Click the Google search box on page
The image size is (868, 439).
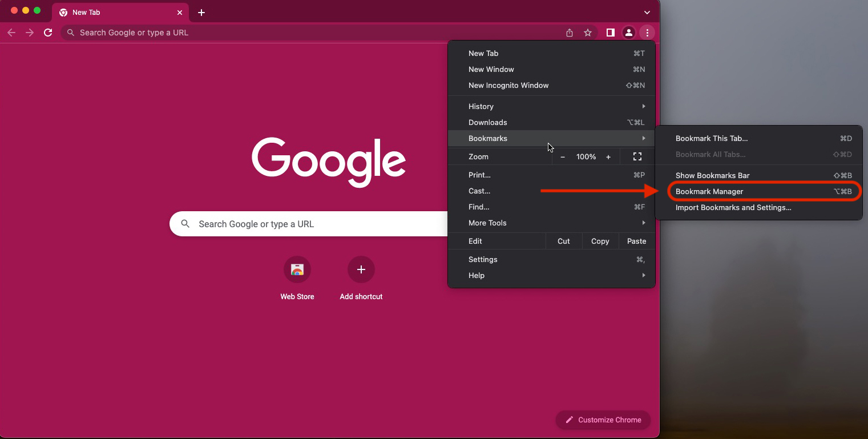tap(308, 224)
